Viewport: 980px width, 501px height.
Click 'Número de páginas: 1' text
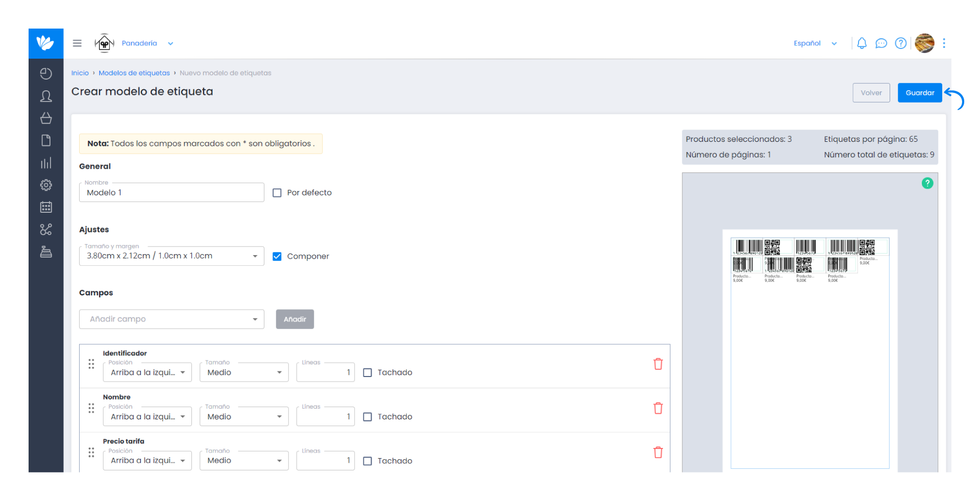[x=728, y=155]
